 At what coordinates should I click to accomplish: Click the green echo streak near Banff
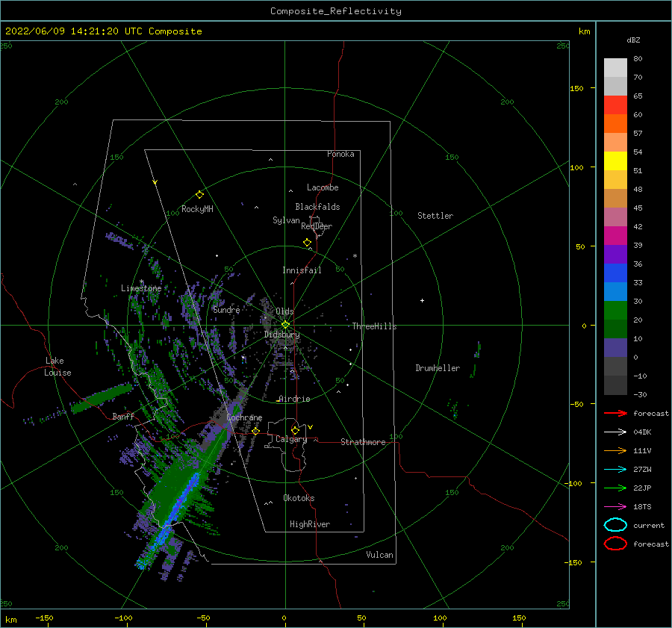coord(102,398)
